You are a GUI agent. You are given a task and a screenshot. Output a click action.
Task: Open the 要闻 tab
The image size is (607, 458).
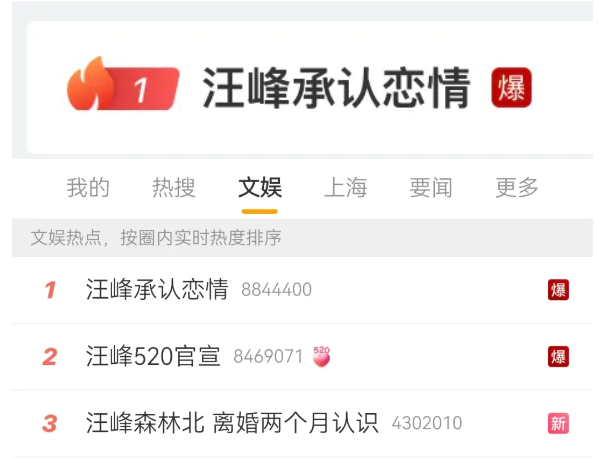pos(431,187)
